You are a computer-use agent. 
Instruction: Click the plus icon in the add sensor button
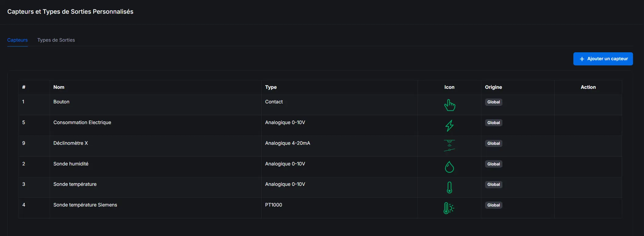point(582,59)
